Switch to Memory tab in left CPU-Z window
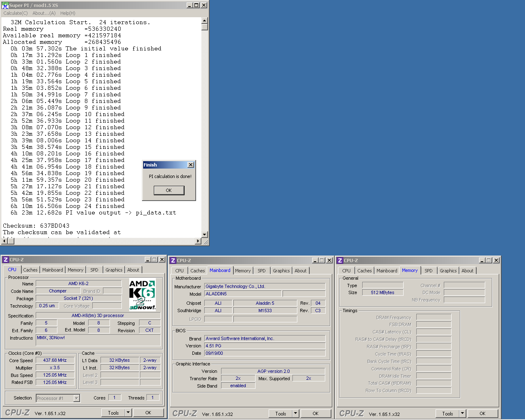525x420 pixels. point(75,270)
